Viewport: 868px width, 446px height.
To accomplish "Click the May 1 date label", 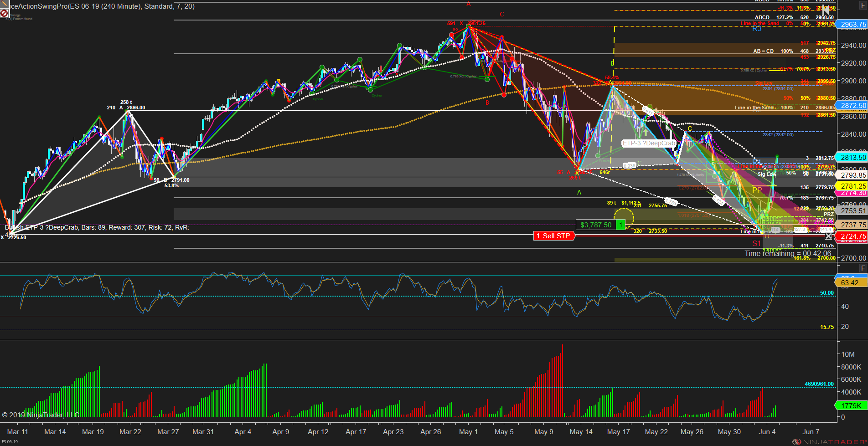I will click(x=469, y=432).
